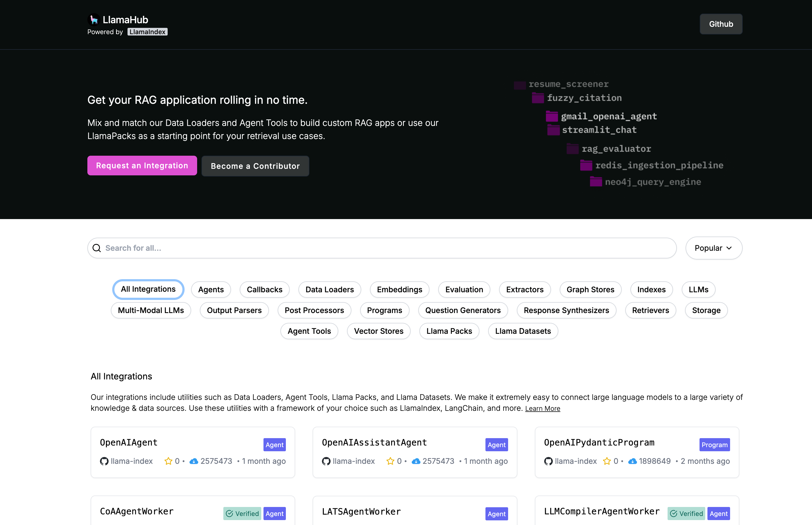Open the OpenAIAssistantAgent integration card

[415, 452]
